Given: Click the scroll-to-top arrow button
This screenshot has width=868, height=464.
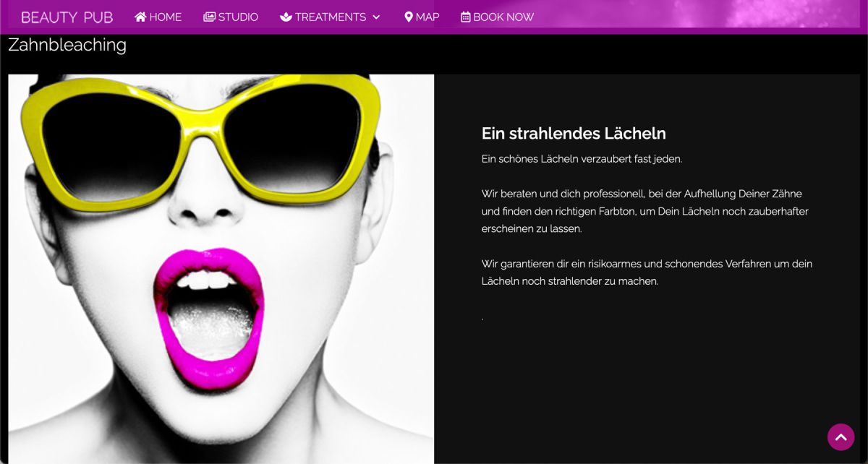Looking at the screenshot, I should (x=841, y=437).
